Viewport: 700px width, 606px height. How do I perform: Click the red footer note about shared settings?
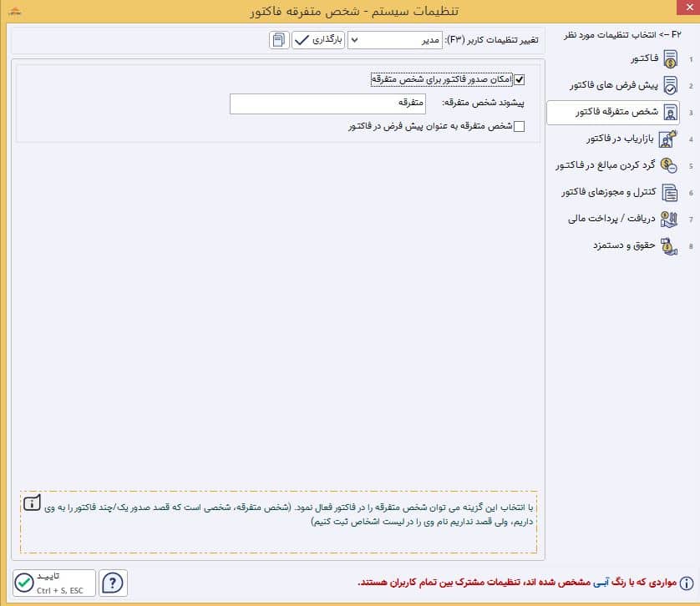517,583
